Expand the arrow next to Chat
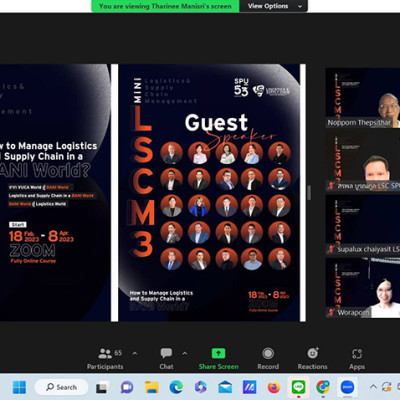The width and height of the screenshot is (400, 400). 185,353
